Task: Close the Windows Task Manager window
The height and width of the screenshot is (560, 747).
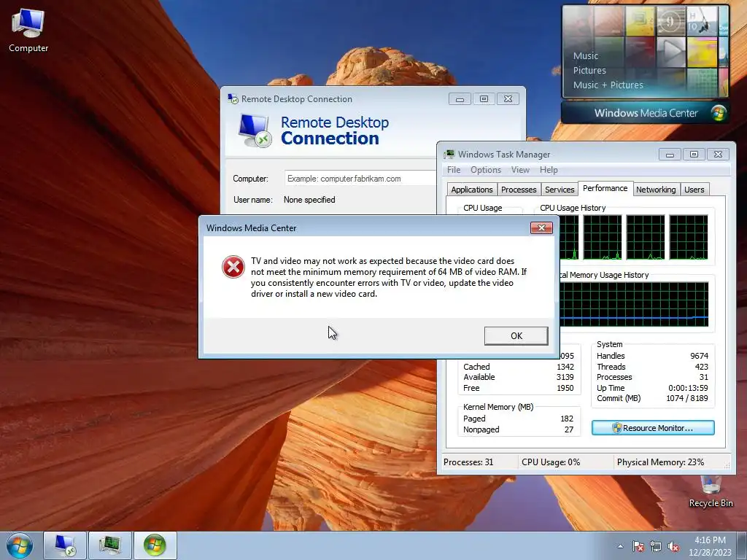Action: tap(718, 155)
